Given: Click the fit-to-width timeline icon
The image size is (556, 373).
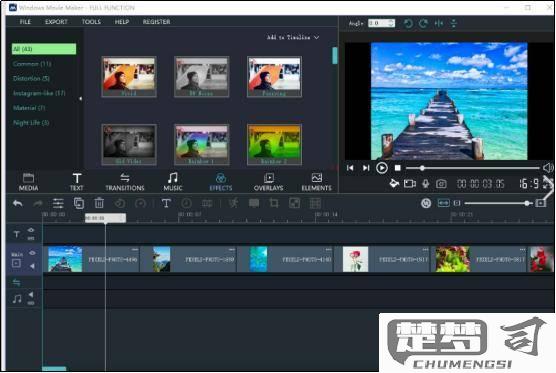Looking at the screenshot, I should click(x=444, y=203).
